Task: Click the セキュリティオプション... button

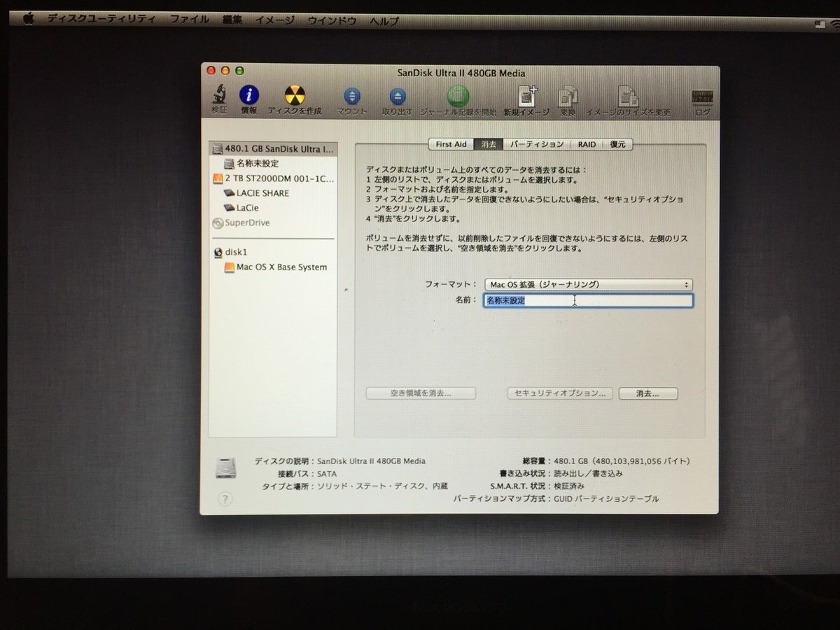Action: pyautogui.click(x=560, y=393)
